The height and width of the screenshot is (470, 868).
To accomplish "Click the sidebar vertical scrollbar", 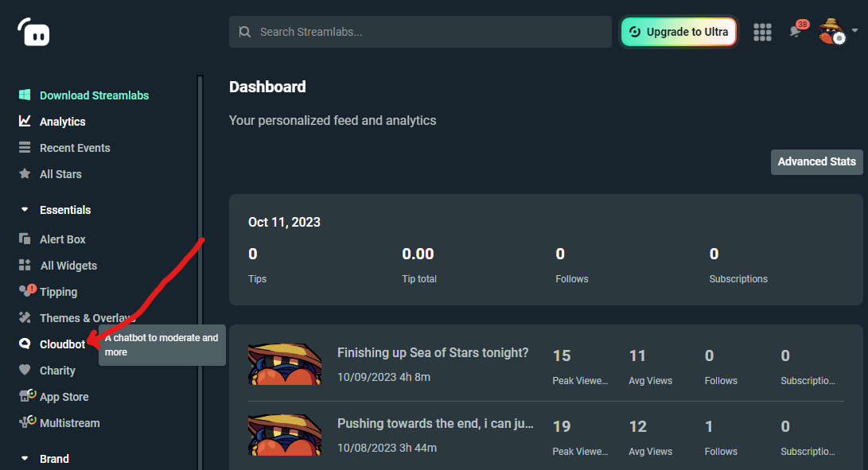I will pos(200,271).
